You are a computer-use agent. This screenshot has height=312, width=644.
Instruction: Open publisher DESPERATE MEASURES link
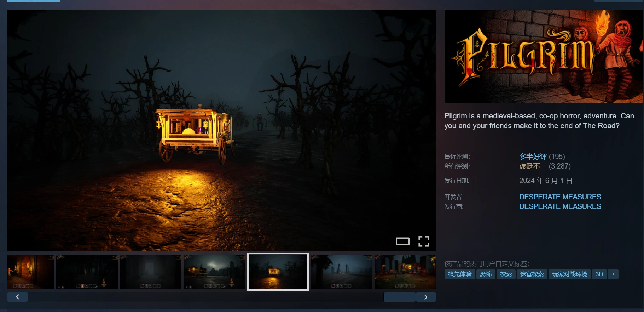tap(560, 206)
